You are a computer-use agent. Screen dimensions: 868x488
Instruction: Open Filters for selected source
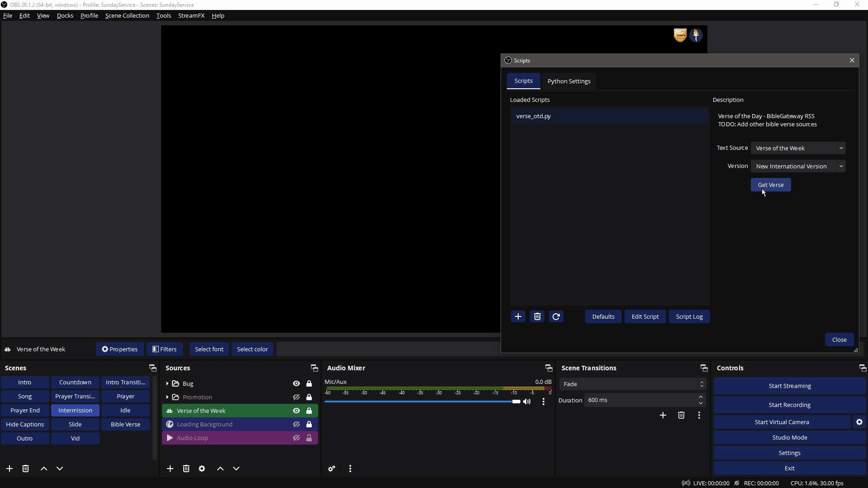(x=164, y=349)
